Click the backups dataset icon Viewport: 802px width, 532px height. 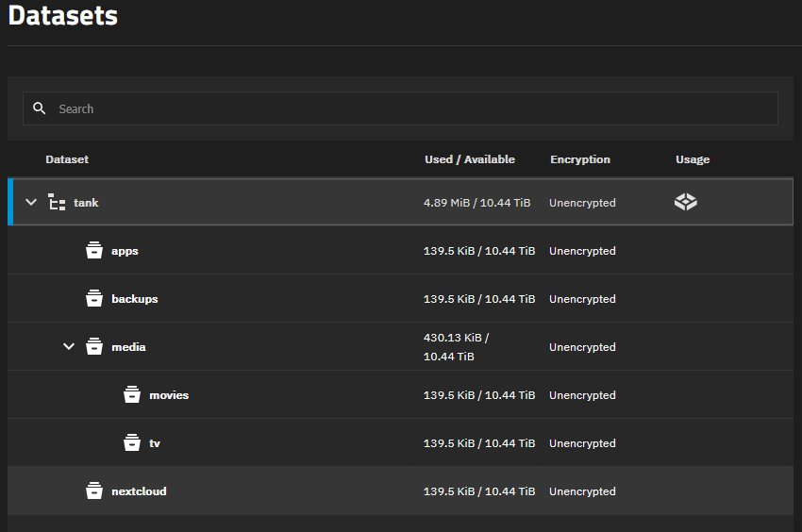click(x=94, y=299)
